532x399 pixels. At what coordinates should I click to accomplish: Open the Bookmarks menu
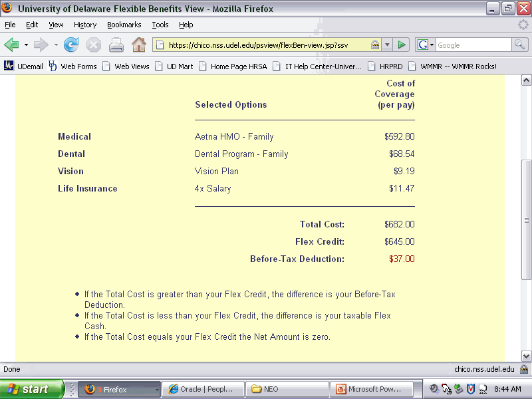[124, 25]
